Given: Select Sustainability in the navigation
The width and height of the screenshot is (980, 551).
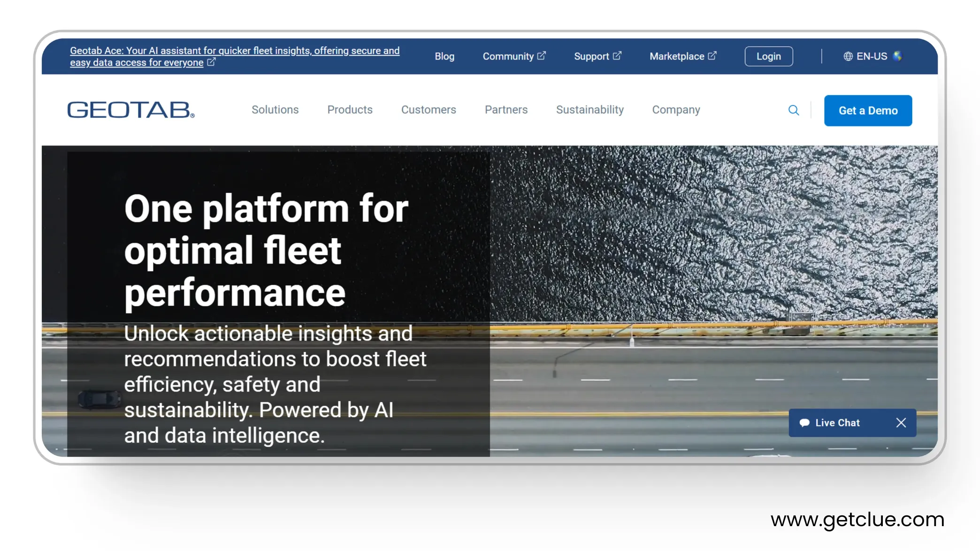Looking at the screenshot, I should click(x=590, y=110).
